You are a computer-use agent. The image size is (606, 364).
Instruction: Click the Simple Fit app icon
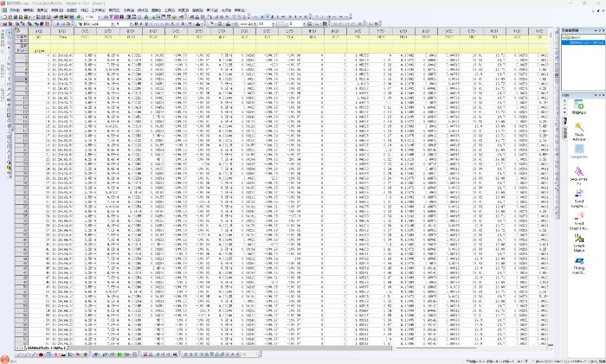579,151
